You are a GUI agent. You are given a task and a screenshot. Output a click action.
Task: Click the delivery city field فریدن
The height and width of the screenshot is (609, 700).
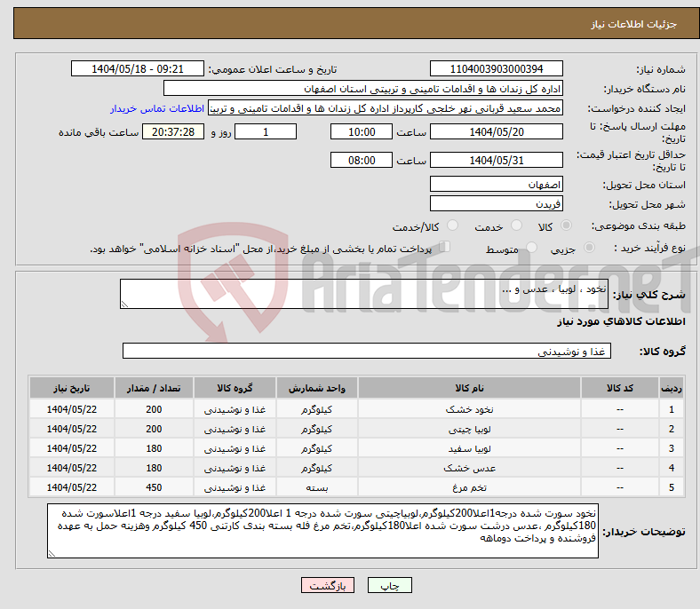[496, 203]
